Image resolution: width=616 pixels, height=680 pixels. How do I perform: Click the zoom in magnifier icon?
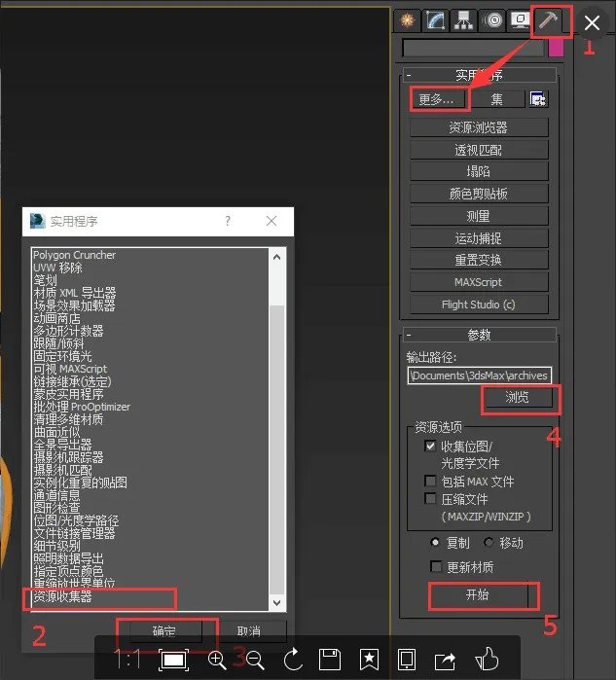coord(217,660)
